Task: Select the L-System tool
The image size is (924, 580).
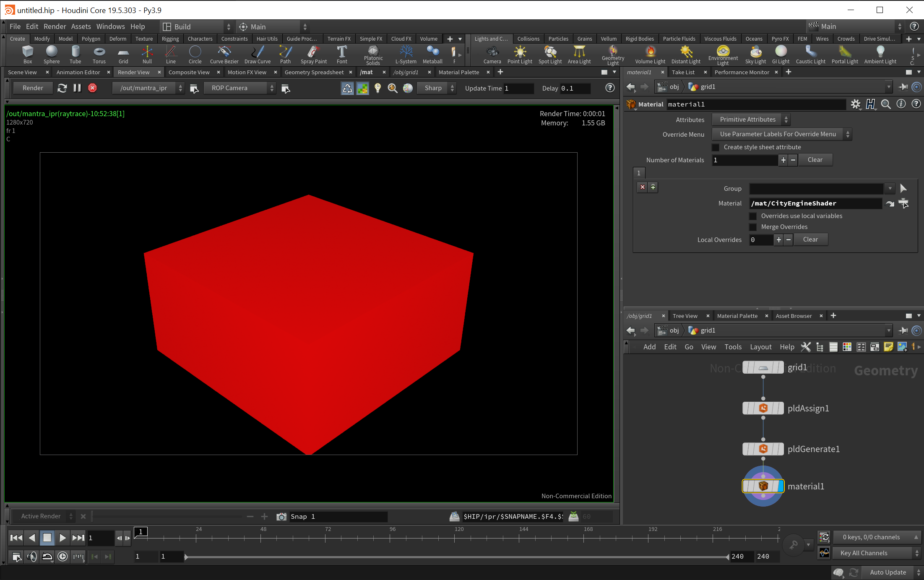Action: 406,55
